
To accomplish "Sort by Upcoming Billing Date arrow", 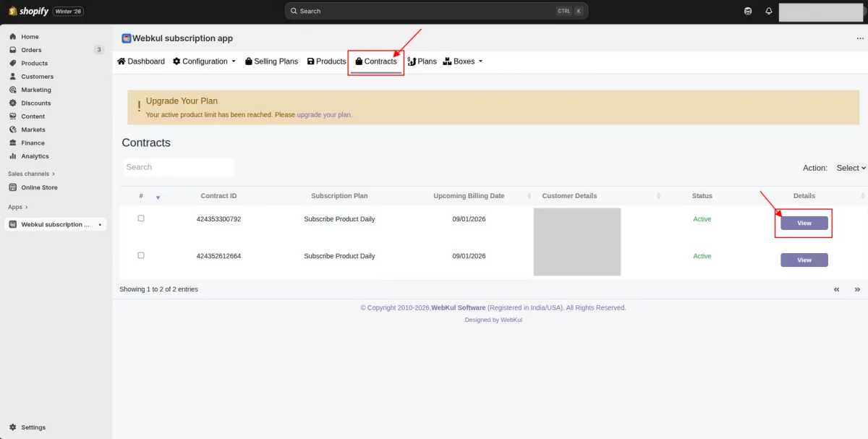I will [529, 196].
